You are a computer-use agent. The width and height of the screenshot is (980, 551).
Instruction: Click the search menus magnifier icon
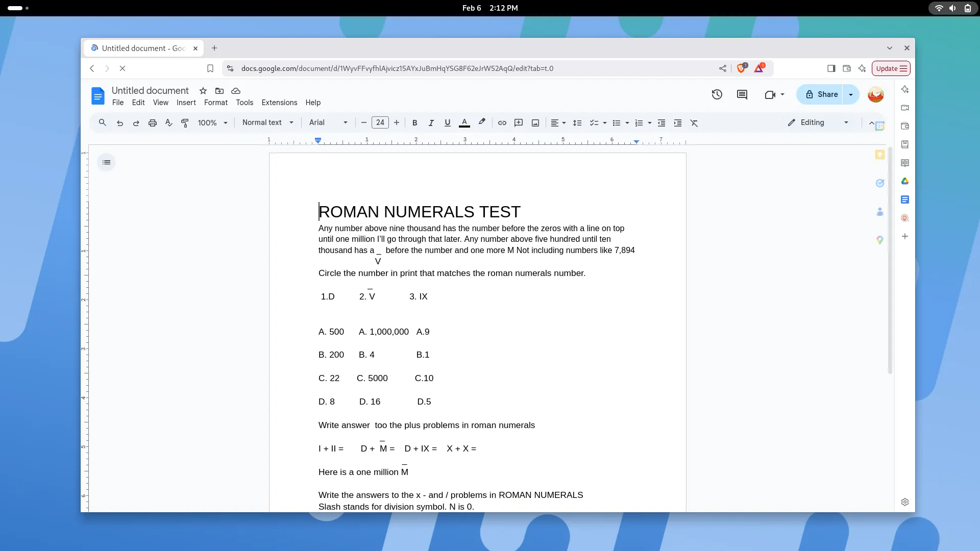pos(103,122)
